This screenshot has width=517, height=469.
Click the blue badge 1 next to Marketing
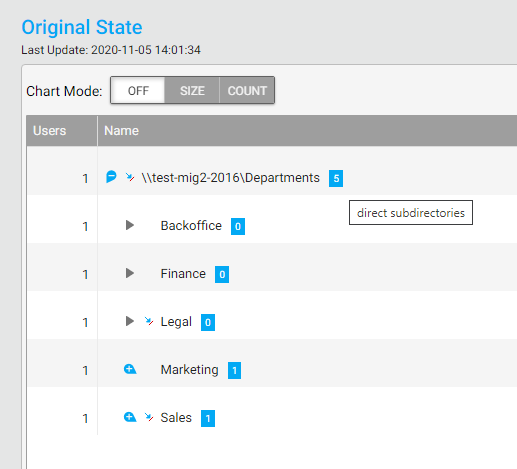pos(235,370)
